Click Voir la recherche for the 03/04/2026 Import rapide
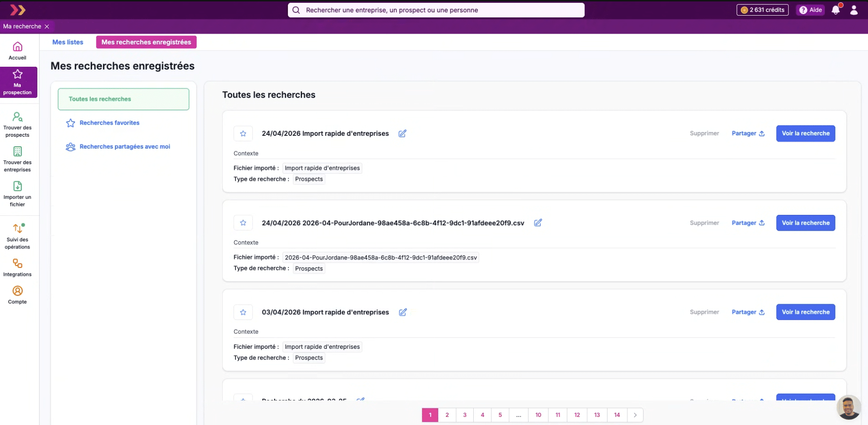The image size is (868, 425). (x=806, y=312)
